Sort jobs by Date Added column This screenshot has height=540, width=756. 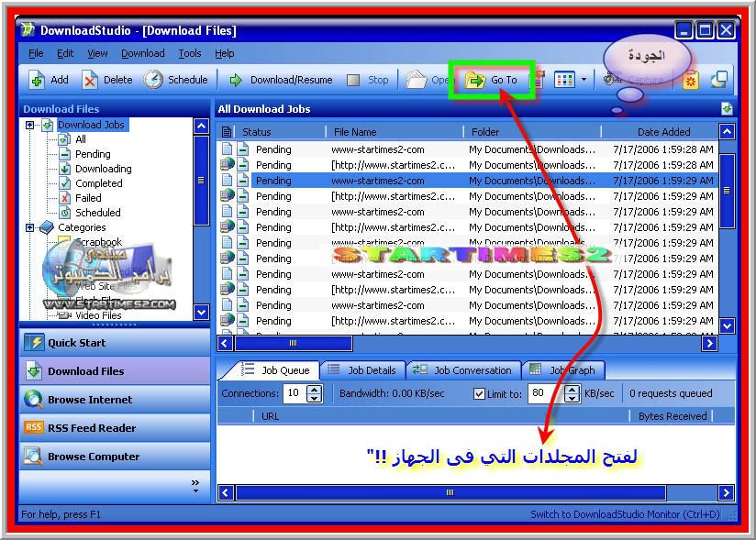[x=660, y=132]
